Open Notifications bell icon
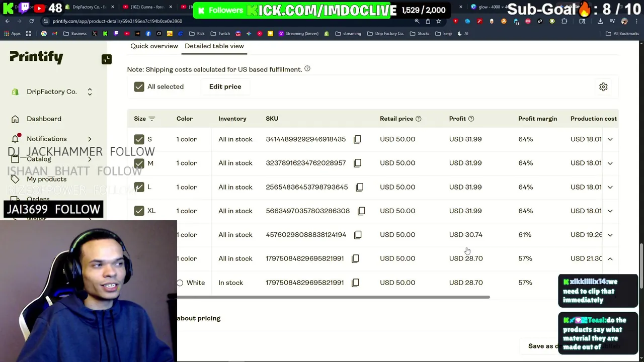This screenshot has height=362, width=644. [15, 139]
